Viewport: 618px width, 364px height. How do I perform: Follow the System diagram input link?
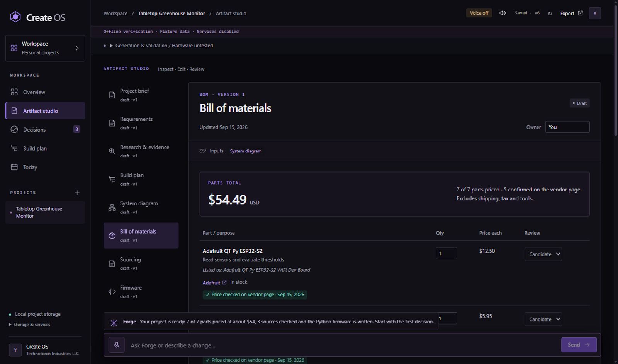pyautogui.click(x=246, y=151)
